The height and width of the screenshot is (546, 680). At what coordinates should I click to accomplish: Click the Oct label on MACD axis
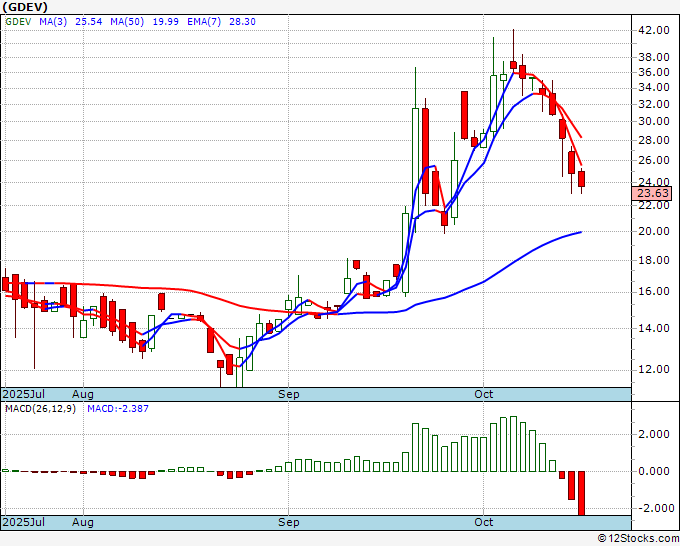tap(484, 522)
